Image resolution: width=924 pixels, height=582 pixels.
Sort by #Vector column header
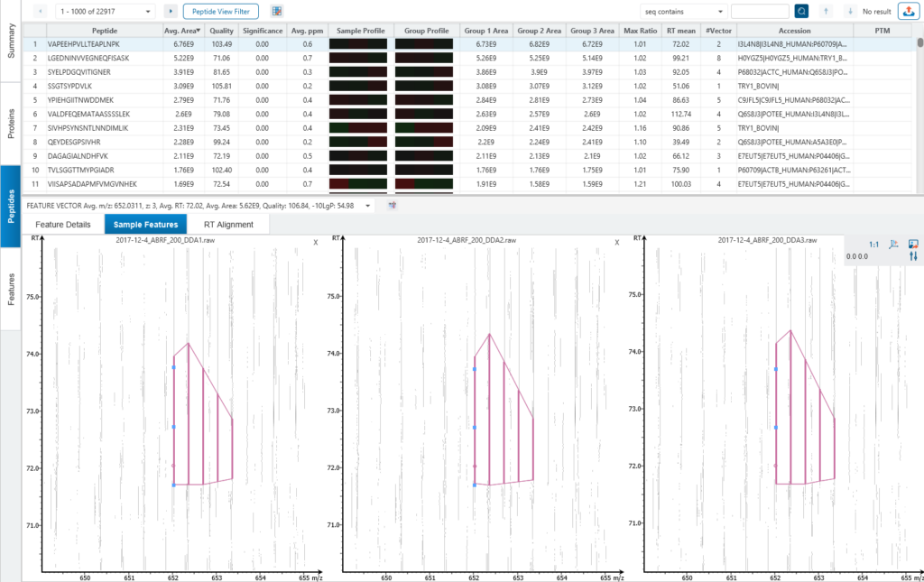coord(718,31)
